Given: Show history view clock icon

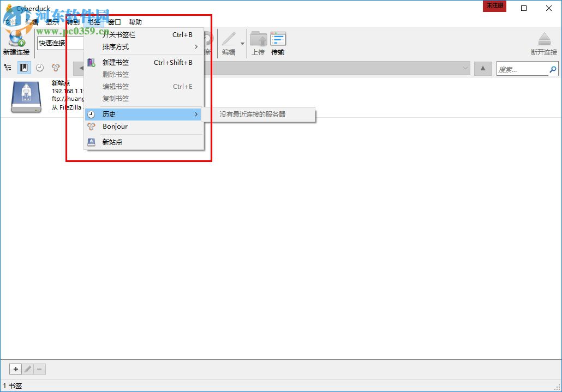Looking at the screenshot, I should (x=40, y=67).
